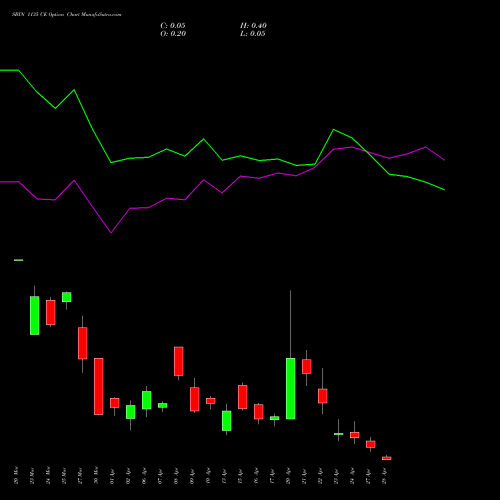Select the red candle on 08 Apr
The image size is (500, 500).
point(179,361)
